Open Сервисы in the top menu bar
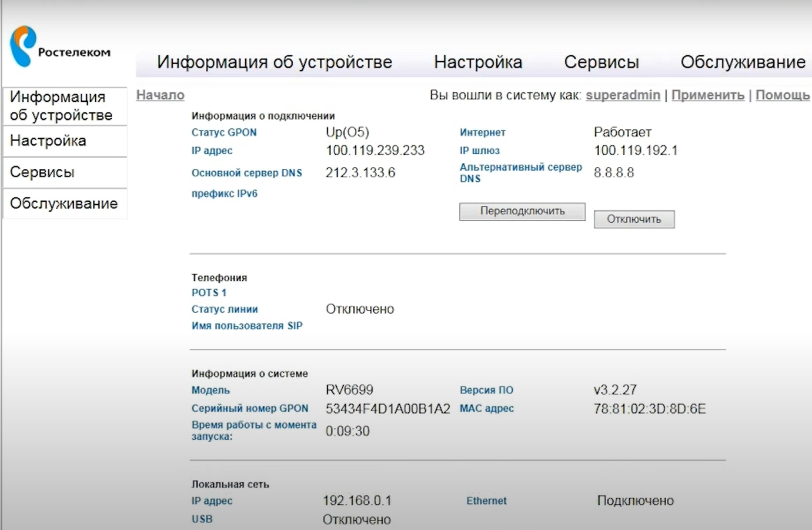 [601, 62]
